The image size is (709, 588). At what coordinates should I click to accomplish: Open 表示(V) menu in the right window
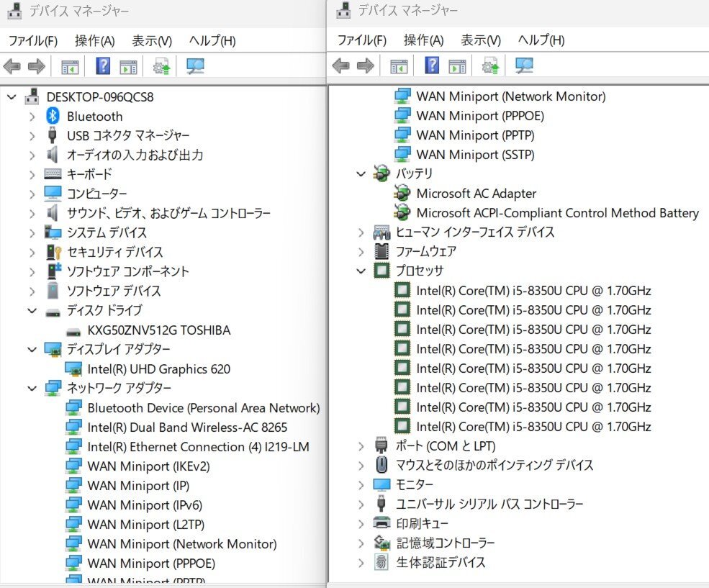pyautogui.click(x=481, y=40)
